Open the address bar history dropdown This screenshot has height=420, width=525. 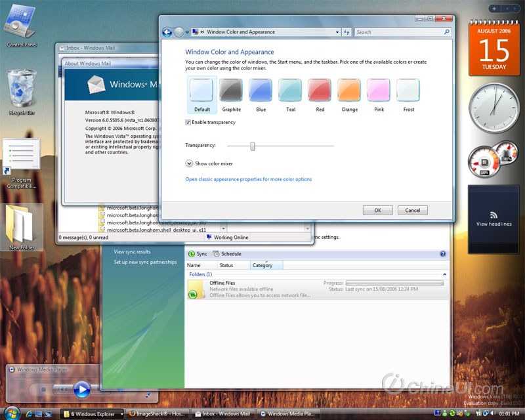point(337,32)
